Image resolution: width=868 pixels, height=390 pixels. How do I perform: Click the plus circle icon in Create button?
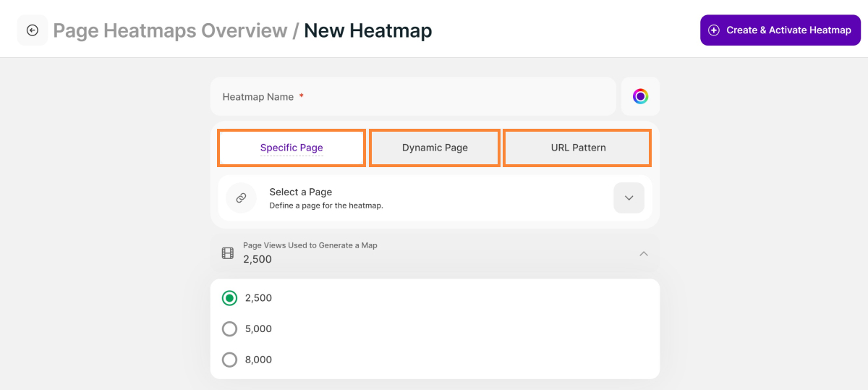(714, 30)
